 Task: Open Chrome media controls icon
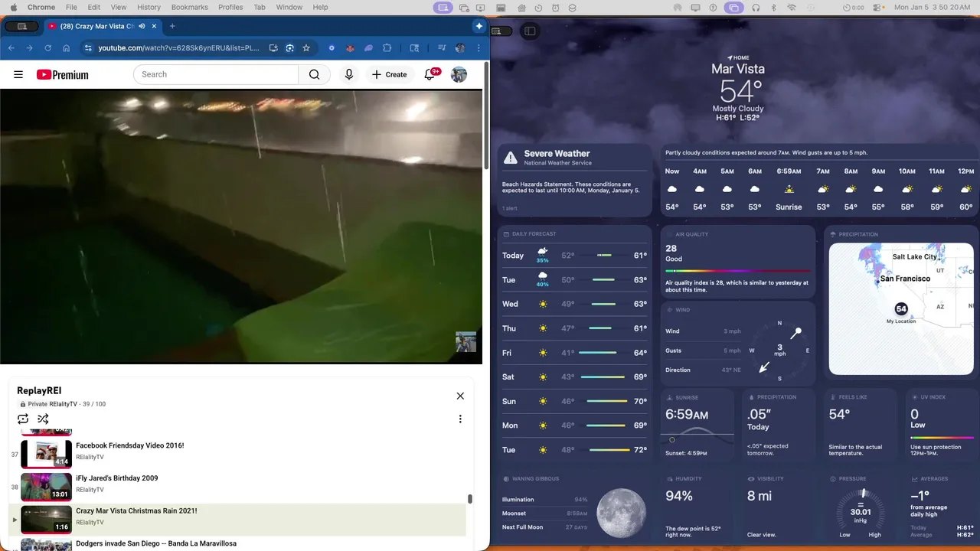[x=442, y=47]
